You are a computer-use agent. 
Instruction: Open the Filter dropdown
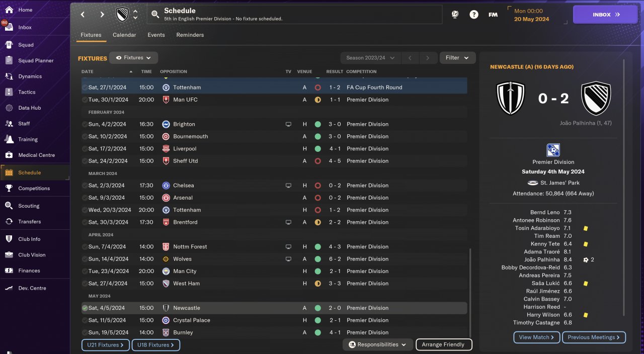tap(457, 58)
